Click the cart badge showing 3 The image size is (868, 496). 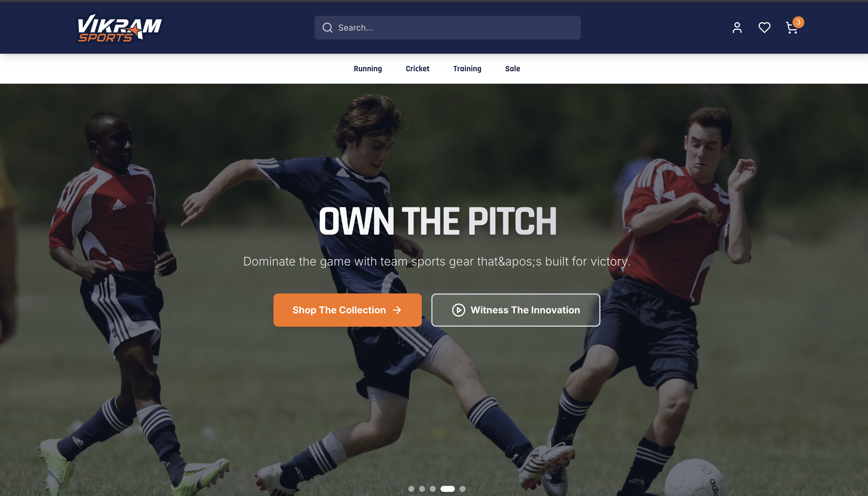pyautogui.click(x=798, y=22)
